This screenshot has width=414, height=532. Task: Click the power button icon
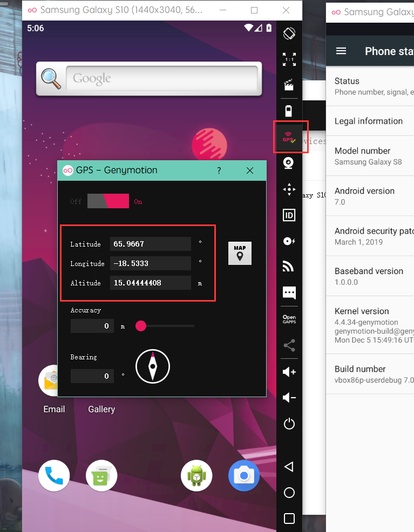tap(289, 424)
